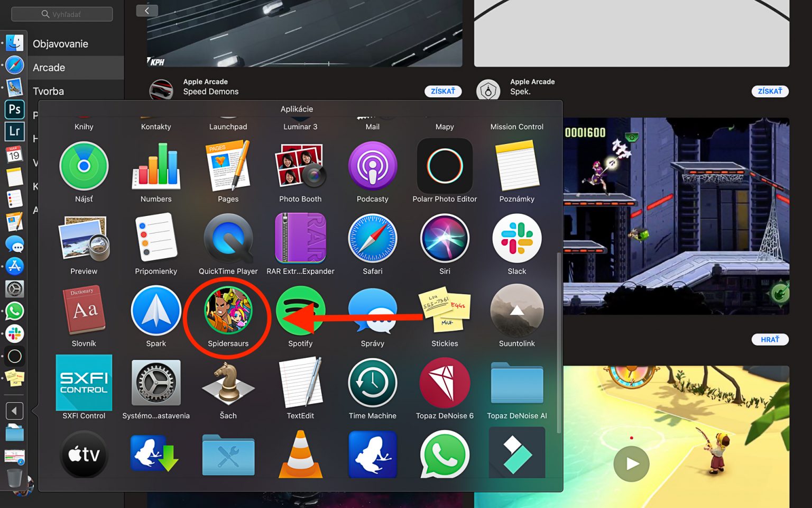Open Filmora app icon in grid
The width and height of the screenshot is (812, 508).
[517, 453]
